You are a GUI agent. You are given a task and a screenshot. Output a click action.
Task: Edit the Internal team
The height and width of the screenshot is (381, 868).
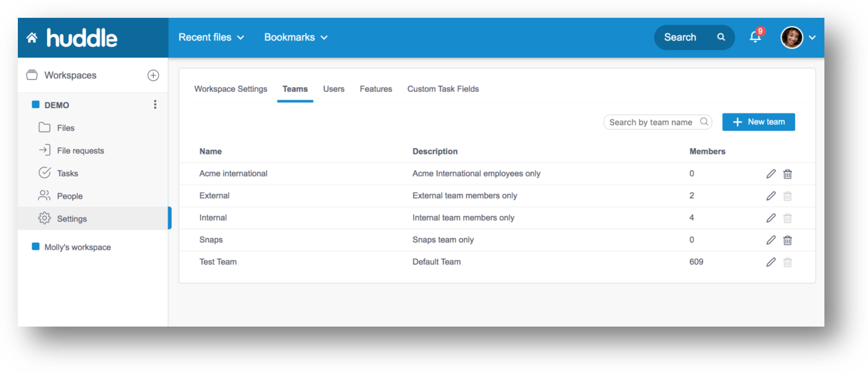tap(771, 218)
